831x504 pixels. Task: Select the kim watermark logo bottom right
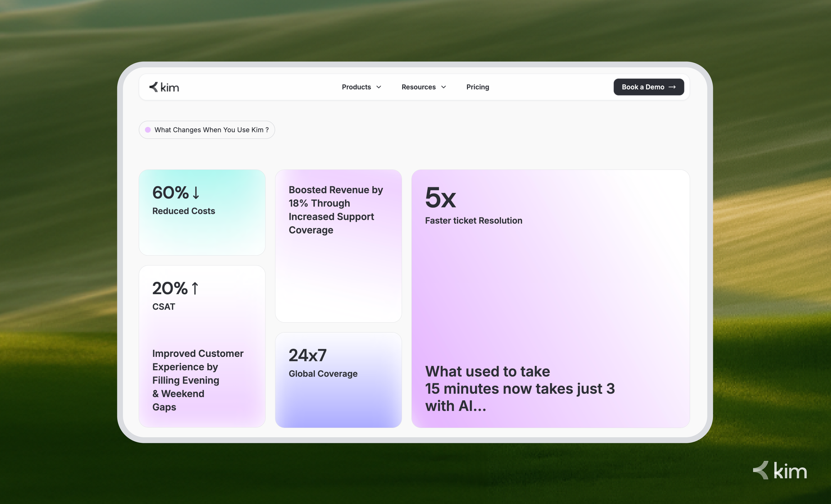point(779,471)
